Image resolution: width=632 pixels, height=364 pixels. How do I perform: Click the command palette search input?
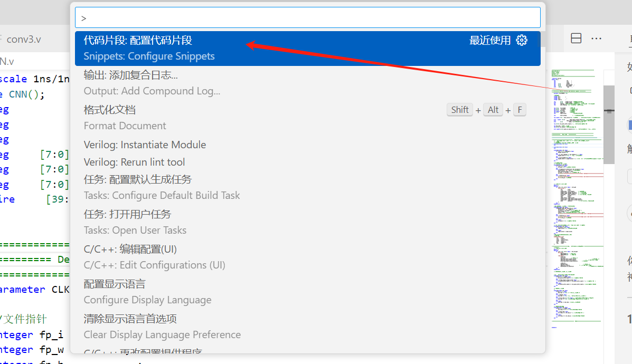pos(307,18)
